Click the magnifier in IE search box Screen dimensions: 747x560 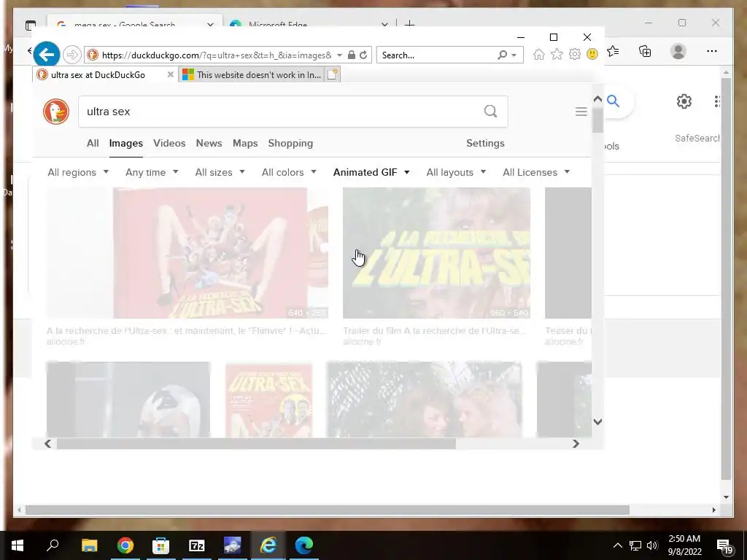point(502,55)
